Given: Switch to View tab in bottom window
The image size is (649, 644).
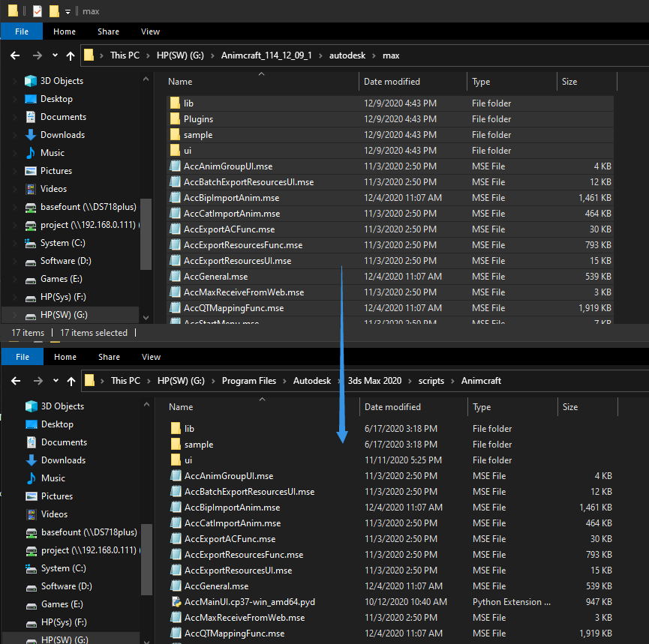Looking at the screenshot, I should point(151,357).
